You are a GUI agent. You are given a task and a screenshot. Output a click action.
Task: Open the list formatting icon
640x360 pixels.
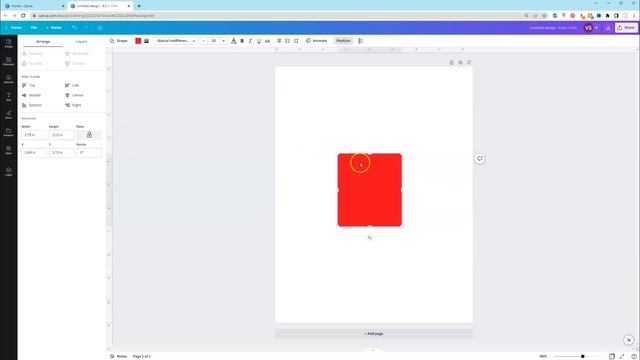click(287, 41)
